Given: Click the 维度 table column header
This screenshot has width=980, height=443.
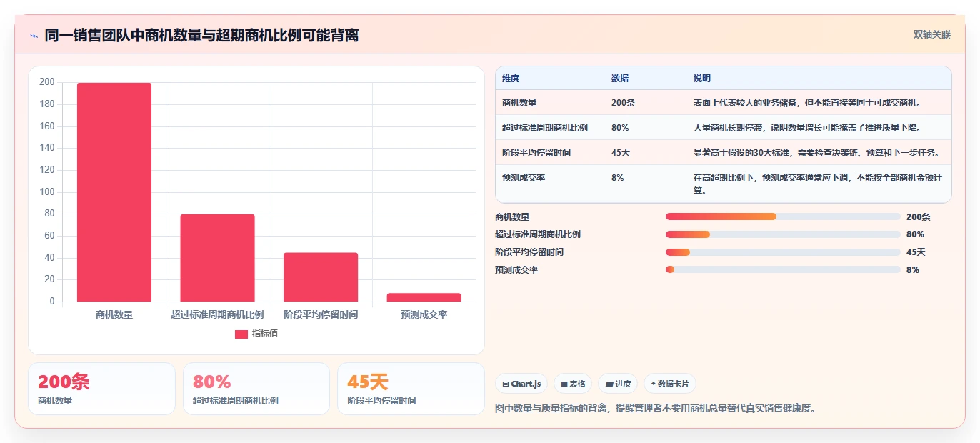Looking at the screenshot, I should 511,79.
